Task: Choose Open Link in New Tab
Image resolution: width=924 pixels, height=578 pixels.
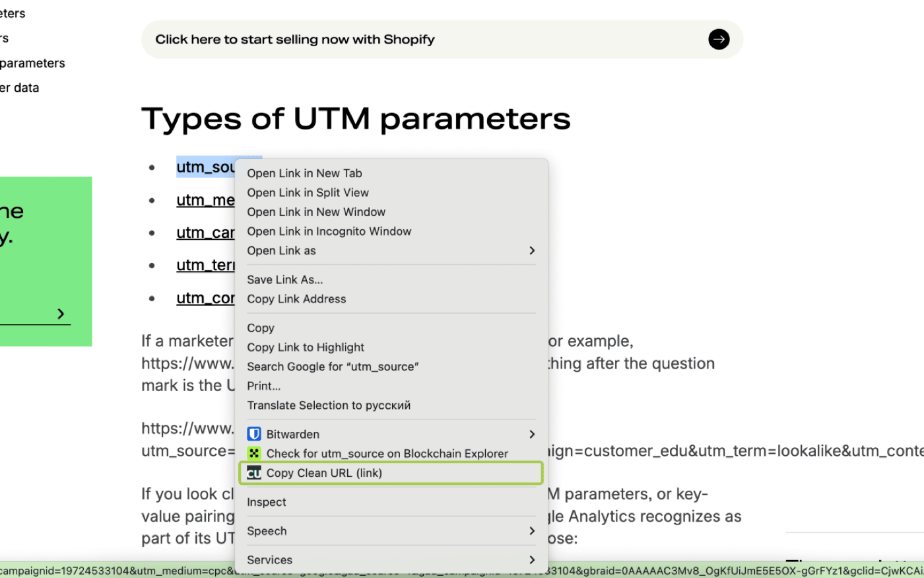Action: pos(391,173)
